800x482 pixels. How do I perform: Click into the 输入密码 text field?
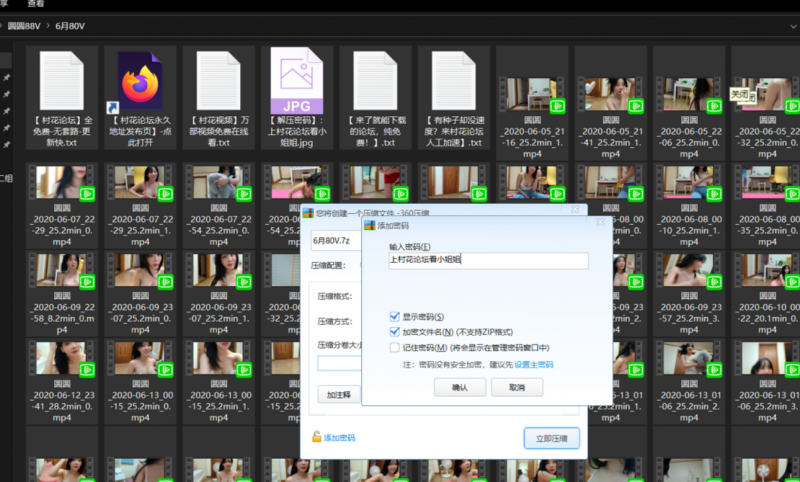pos(488,260)
